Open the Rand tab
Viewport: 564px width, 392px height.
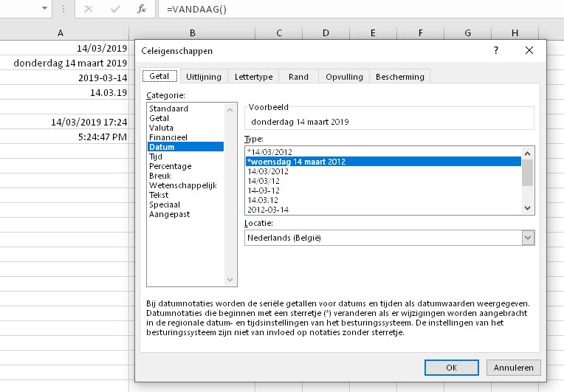point(298,77)
